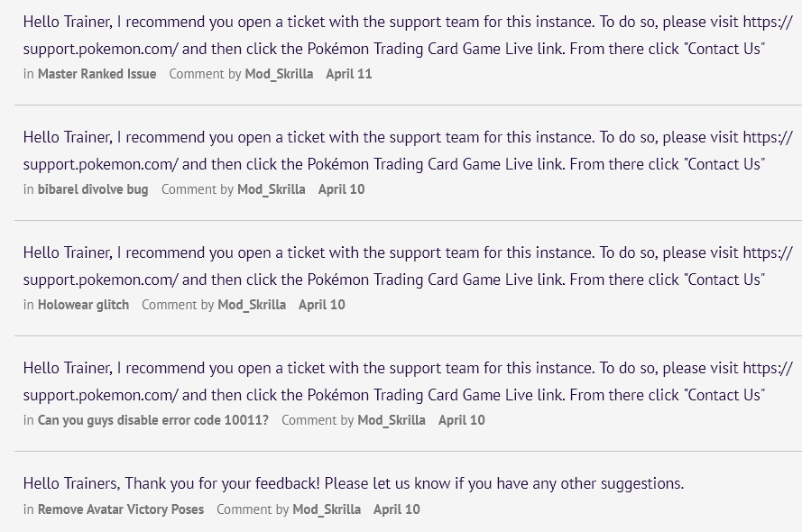
Task: View Mod_Skrilla profile in Holowear glitch comment
Action: [x=252, y=305]
